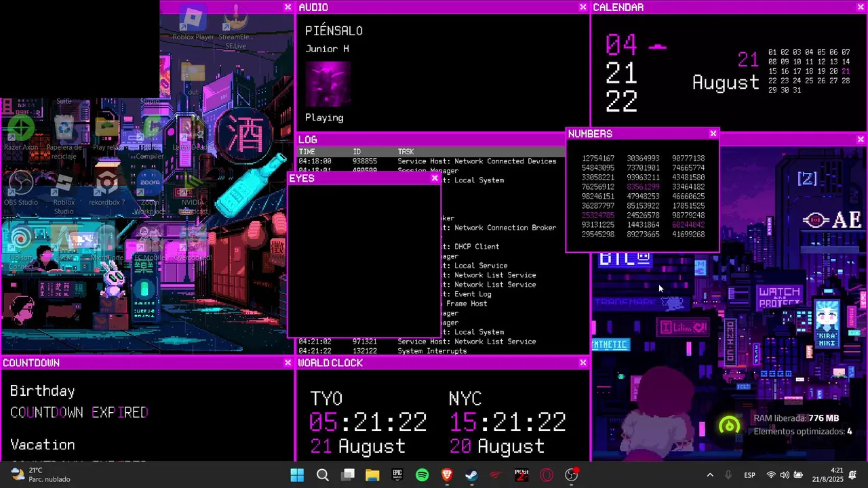The width and height of the screenshot is (868, 488).
Task: Open taskbar Search
Action: [323, 475]
